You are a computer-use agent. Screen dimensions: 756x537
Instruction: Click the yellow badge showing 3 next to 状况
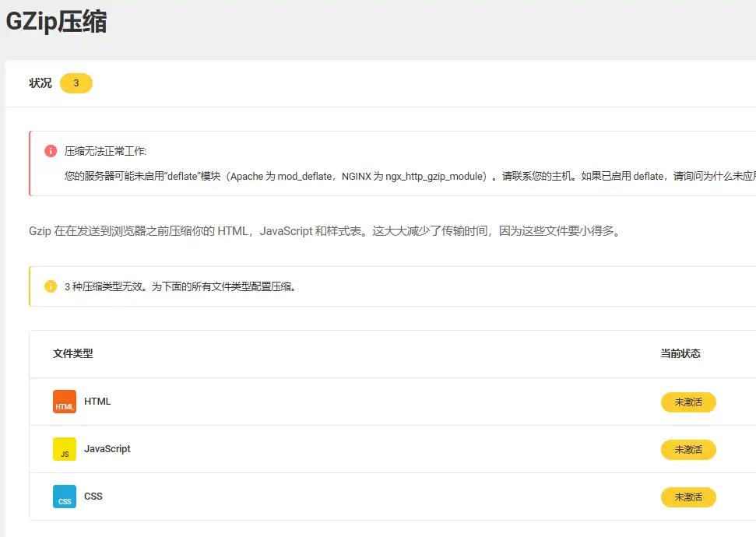point(76,82)
